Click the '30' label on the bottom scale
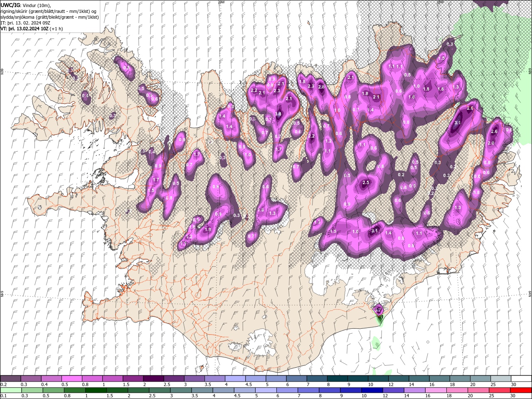Viewport: 532px width, 399px height. [x=512, y=396]
